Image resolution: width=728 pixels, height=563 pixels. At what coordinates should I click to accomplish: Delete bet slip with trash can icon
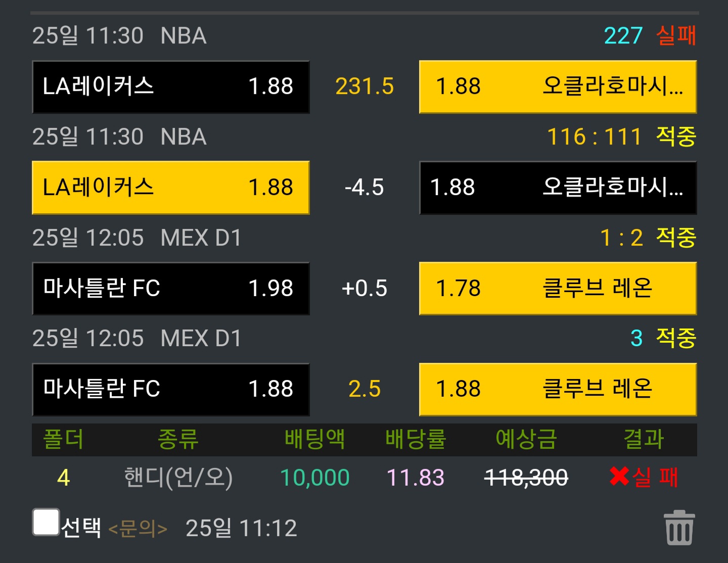point(679,528)
